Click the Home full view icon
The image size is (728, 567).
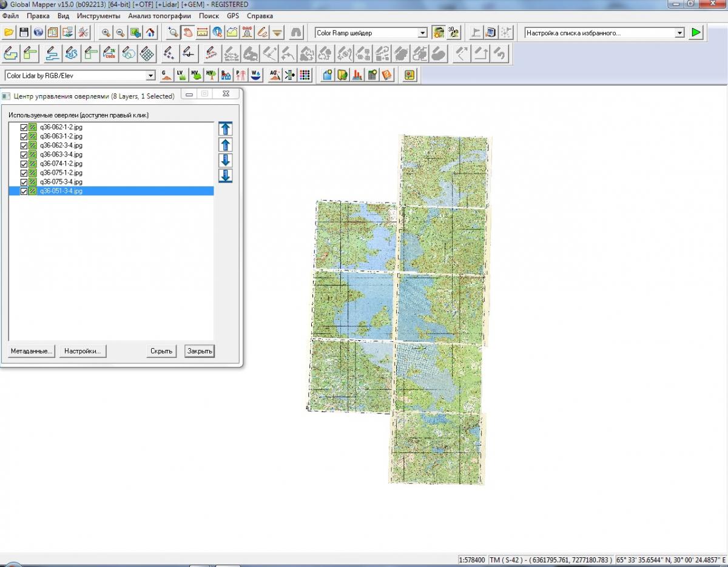coord(150,32)
